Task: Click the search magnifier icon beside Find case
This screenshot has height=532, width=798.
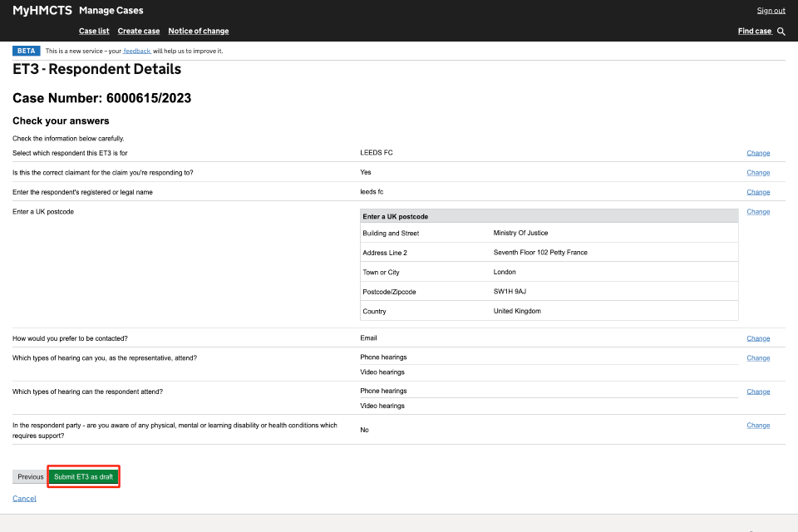Action: pyautogui.click(x=781, y=32)
